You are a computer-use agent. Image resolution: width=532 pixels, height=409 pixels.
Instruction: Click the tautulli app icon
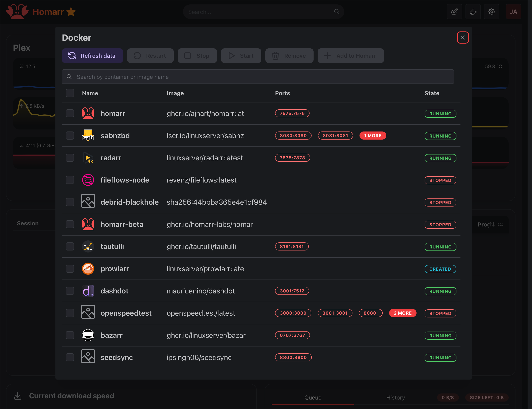click(x=88, y=247)
